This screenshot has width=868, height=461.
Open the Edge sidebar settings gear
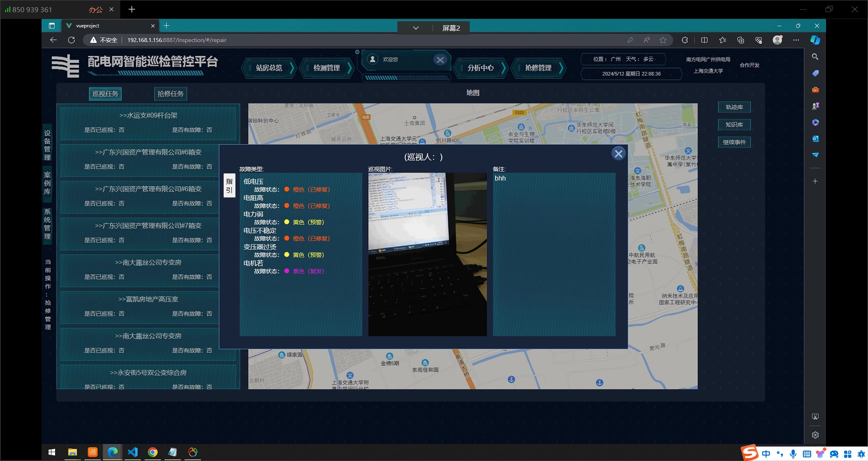coord(815,435)
